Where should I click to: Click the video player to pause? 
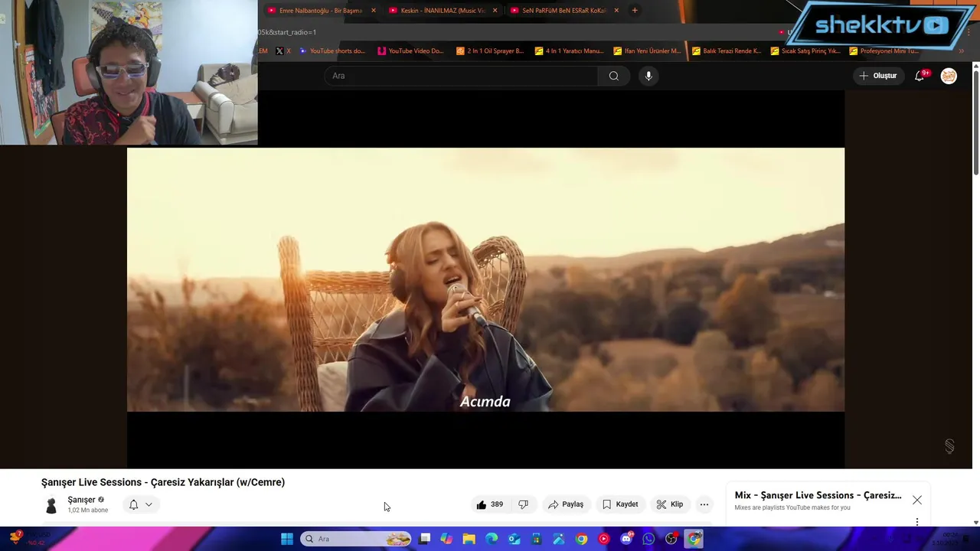pos(485,280)
